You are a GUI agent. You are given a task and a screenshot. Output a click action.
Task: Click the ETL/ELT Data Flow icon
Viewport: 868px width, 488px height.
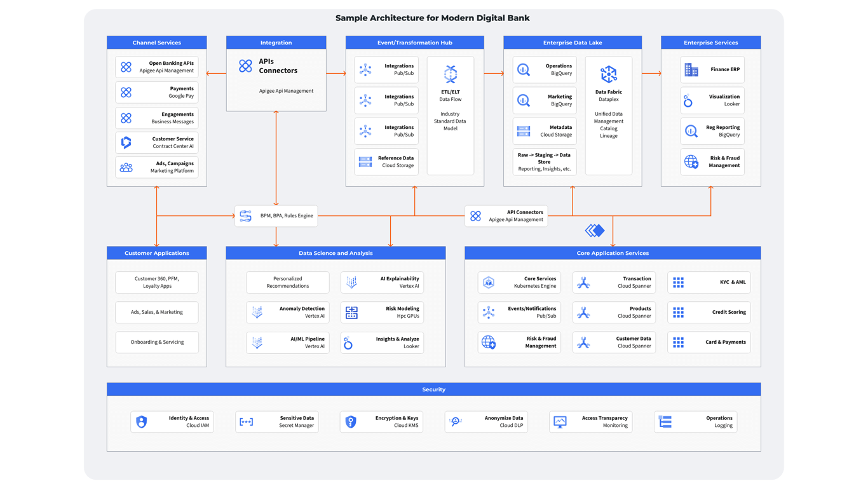[450, 74]
